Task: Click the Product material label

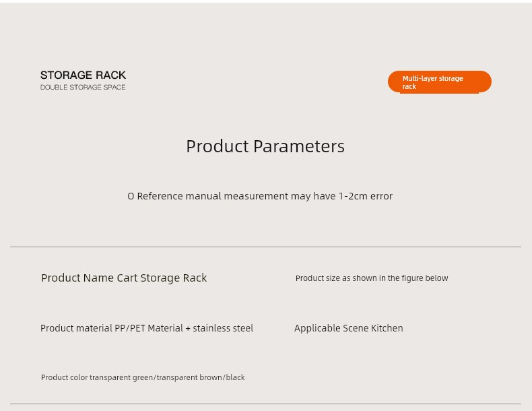Action: (76, 328)
